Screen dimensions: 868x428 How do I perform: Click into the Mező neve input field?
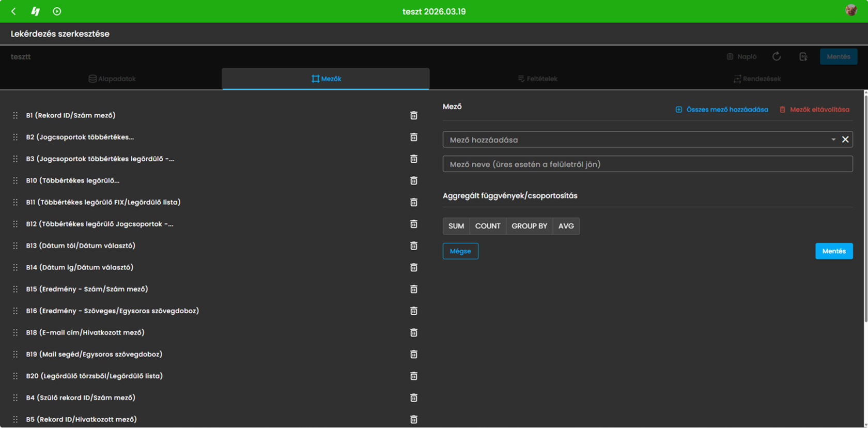pos(647,164)
